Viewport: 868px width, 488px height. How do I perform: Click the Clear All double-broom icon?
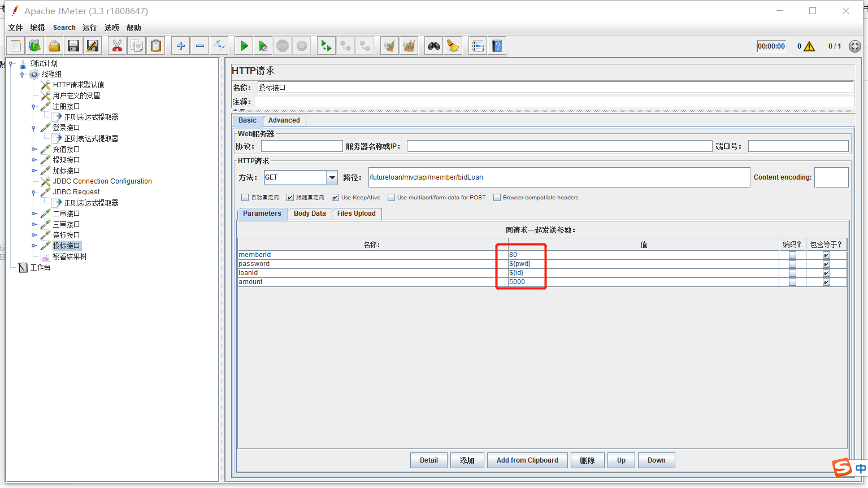(x=409, y=46)
